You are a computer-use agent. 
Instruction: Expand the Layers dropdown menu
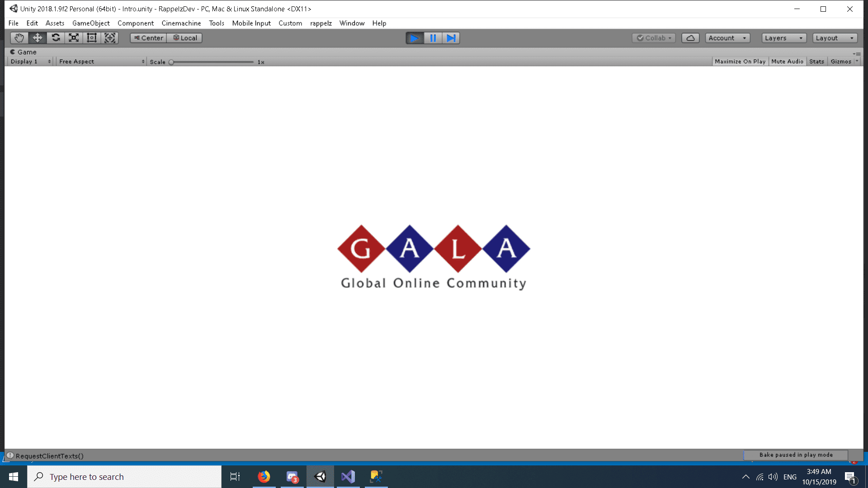pos(783,38)
